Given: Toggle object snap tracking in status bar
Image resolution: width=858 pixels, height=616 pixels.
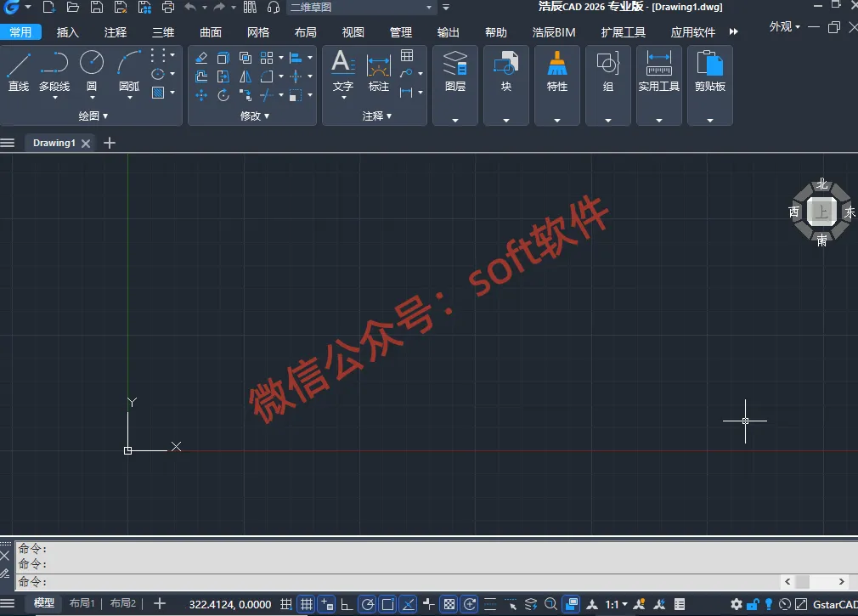Looking at the screenshot, I should [x=409, y=604].
